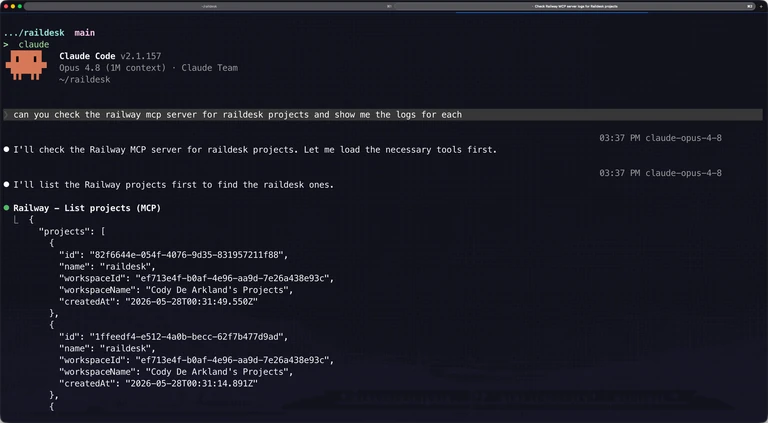Screen dimensions: 768x423
Task: Click the second workspaceId "ef713e4f-b0af-4e96-aa9d-7e26a438e93c"
Action: click(232, 360)
